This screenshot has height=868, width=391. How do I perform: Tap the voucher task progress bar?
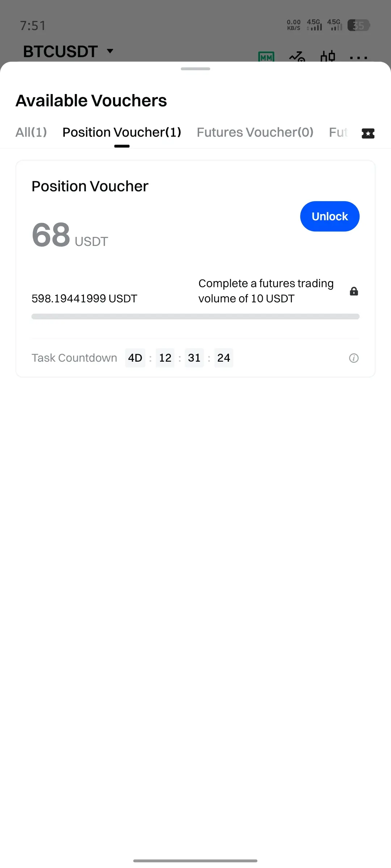tap(195, 316)
